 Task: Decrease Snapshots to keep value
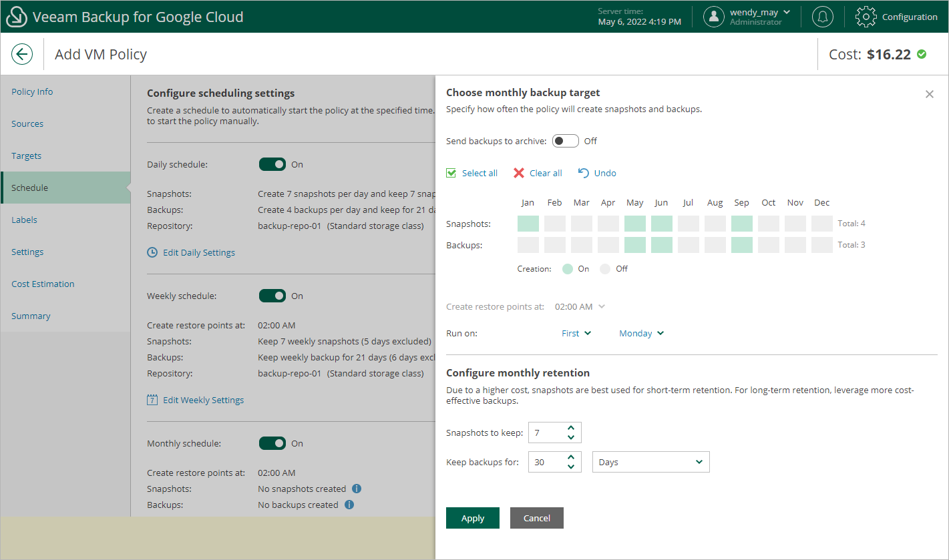(x=571, y=437)
